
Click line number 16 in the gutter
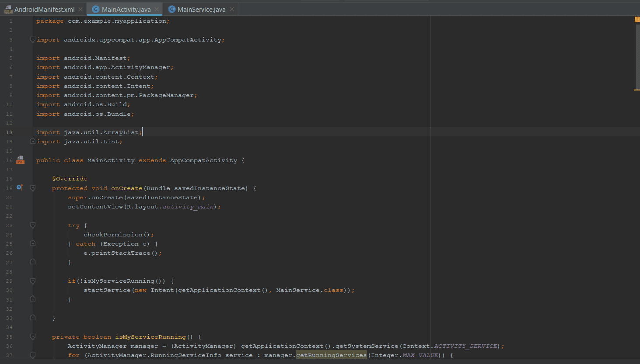tap(9, 160)
